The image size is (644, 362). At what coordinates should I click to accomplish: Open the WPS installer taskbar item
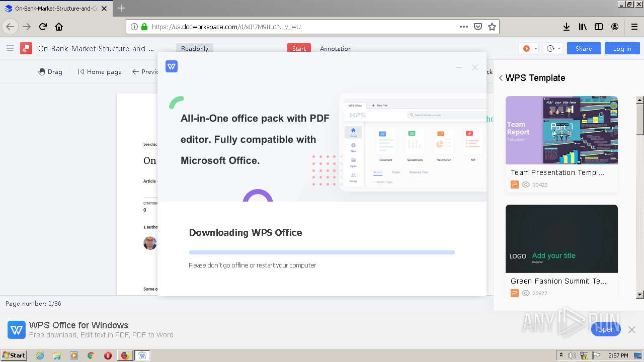(142, 355)
